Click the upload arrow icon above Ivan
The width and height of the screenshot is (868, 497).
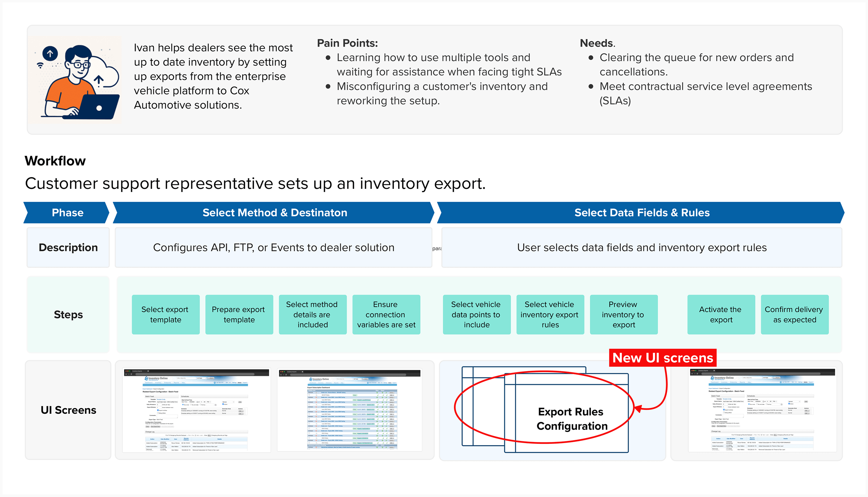tap(50, 54)
